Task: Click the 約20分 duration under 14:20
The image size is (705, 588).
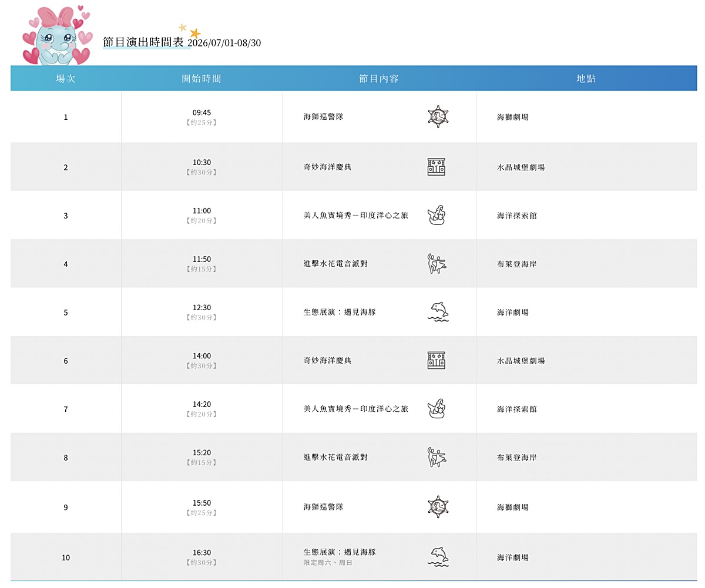Action: coord(202,414)
